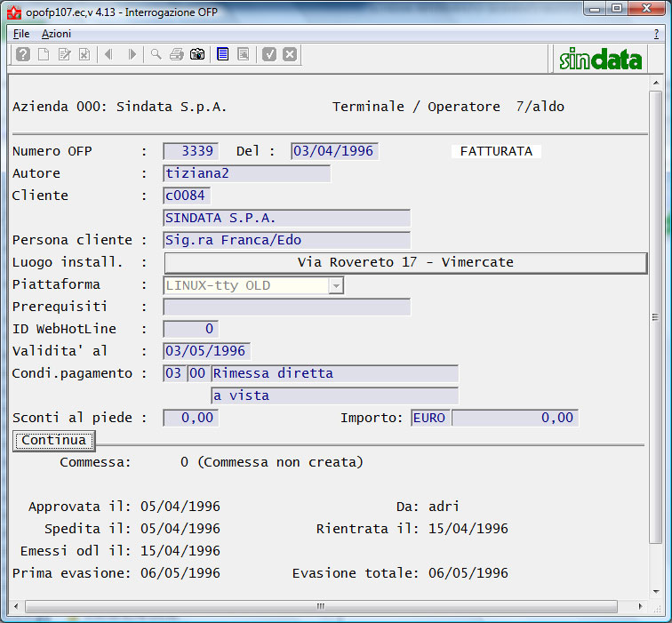Open the File menu

tap(21, 34)
